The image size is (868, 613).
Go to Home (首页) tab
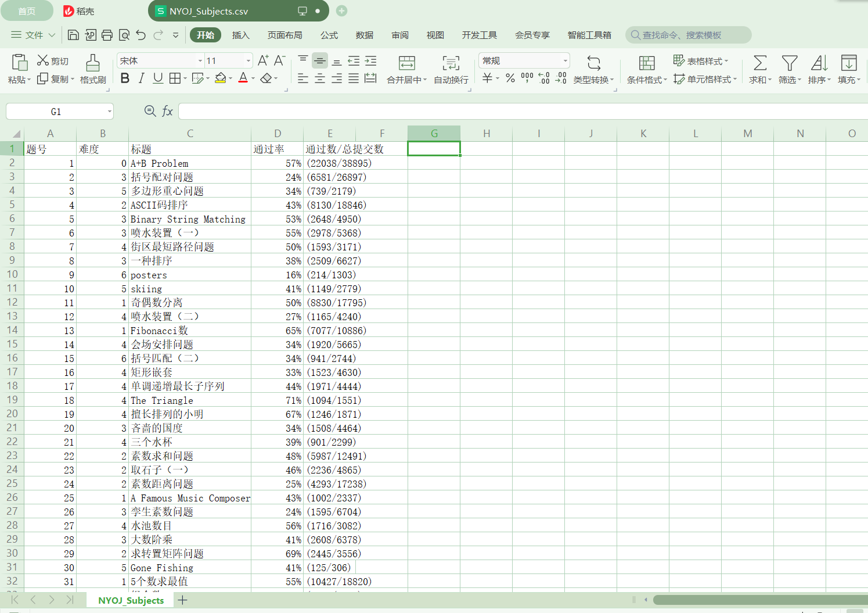point(27,11)
